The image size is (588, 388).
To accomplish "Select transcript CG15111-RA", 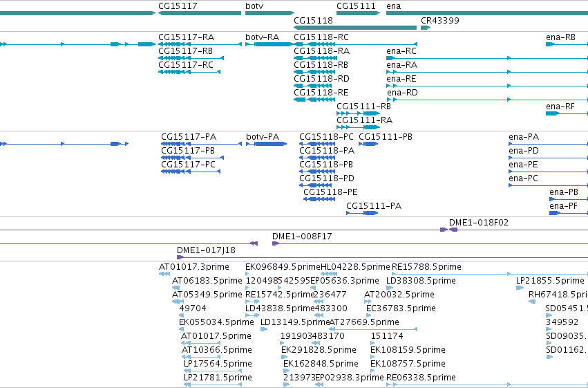I will pos(365,120).
